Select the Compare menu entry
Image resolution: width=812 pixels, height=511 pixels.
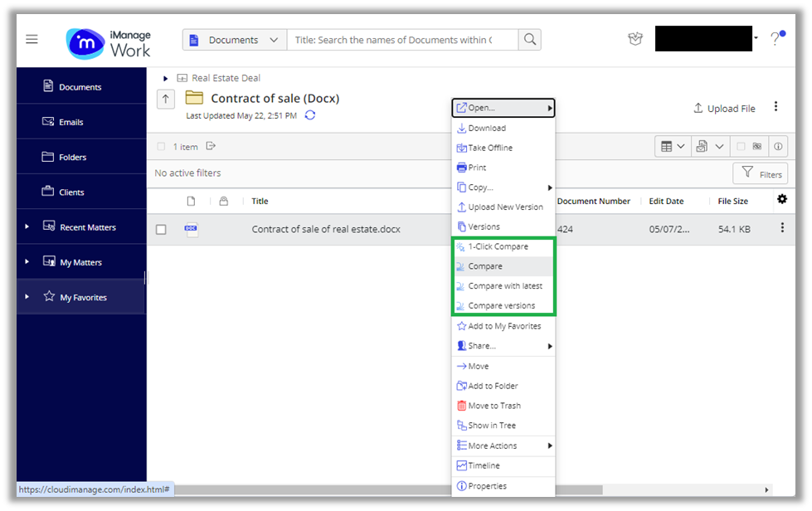click(503, 266)
